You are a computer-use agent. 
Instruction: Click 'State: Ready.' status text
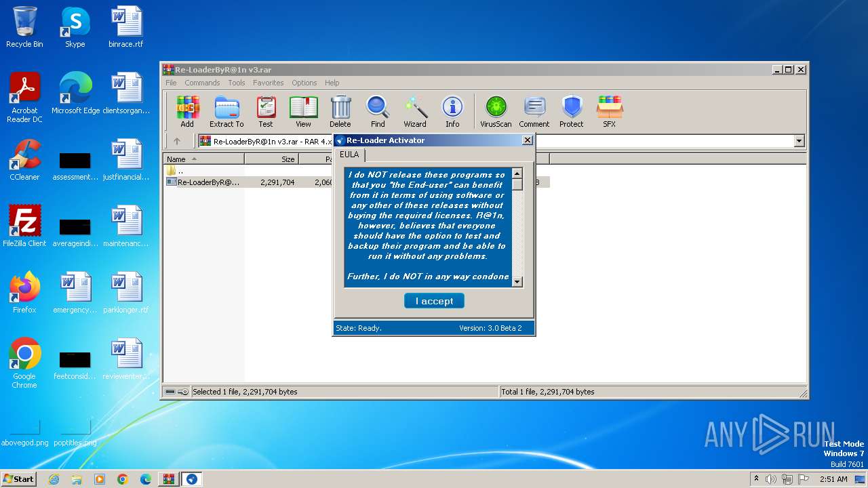point(359,328)
